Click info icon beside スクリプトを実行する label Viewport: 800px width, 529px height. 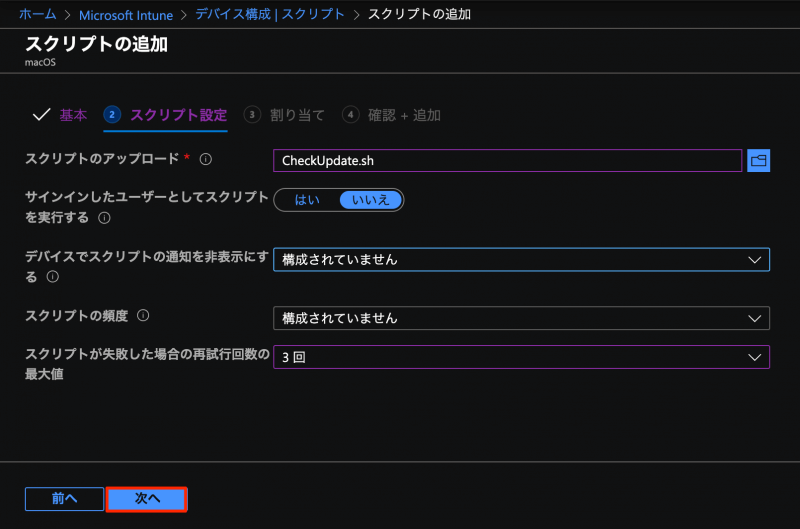tap(104, 217)
